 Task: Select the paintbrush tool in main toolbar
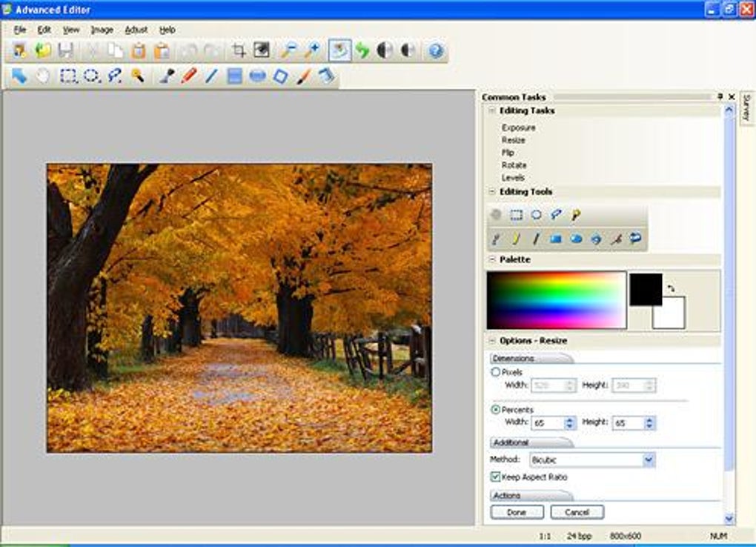(303, 76)
